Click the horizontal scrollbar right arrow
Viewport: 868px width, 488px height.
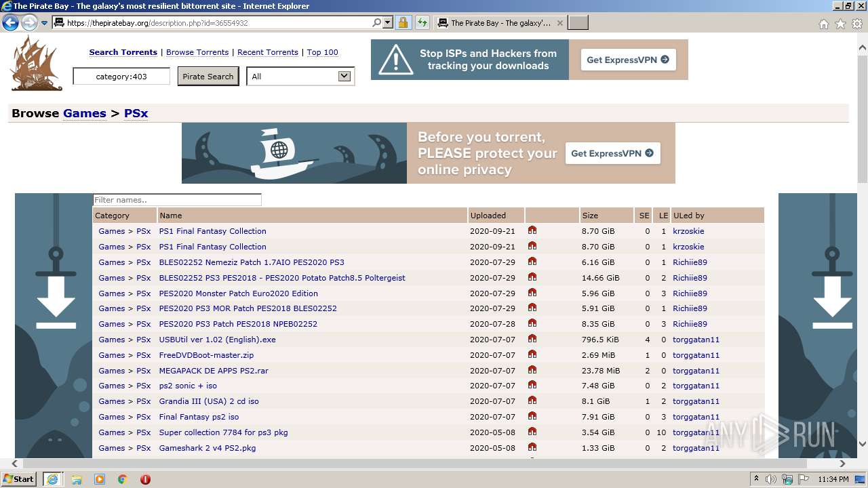pos(842,464)
